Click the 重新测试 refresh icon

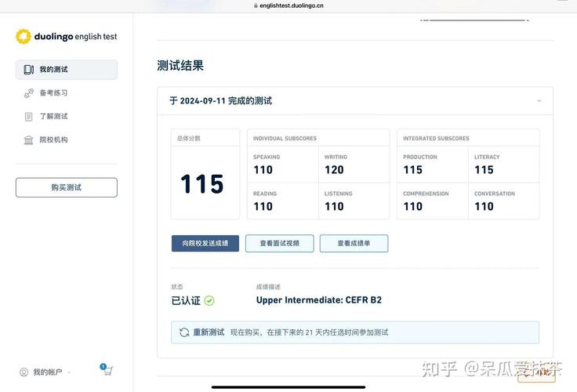(184, 332)
